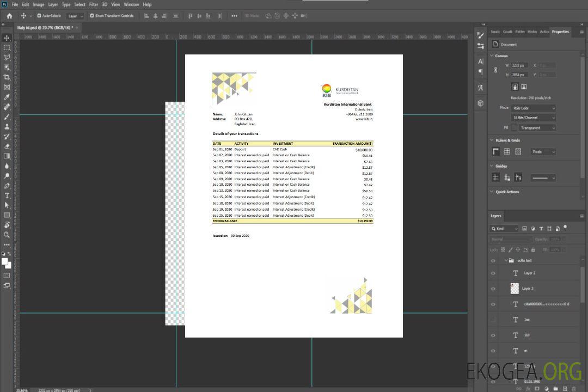Select the Zoom tool

click(x=7, y=235)
